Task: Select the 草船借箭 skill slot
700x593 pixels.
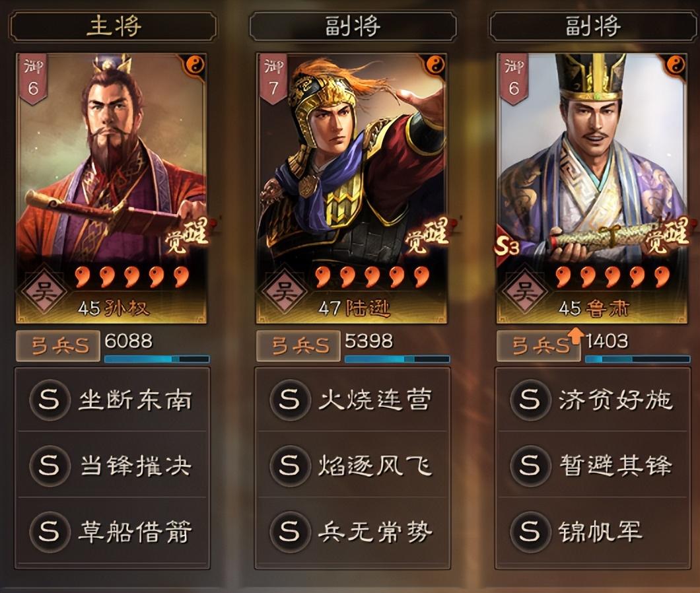Action: 112,532
